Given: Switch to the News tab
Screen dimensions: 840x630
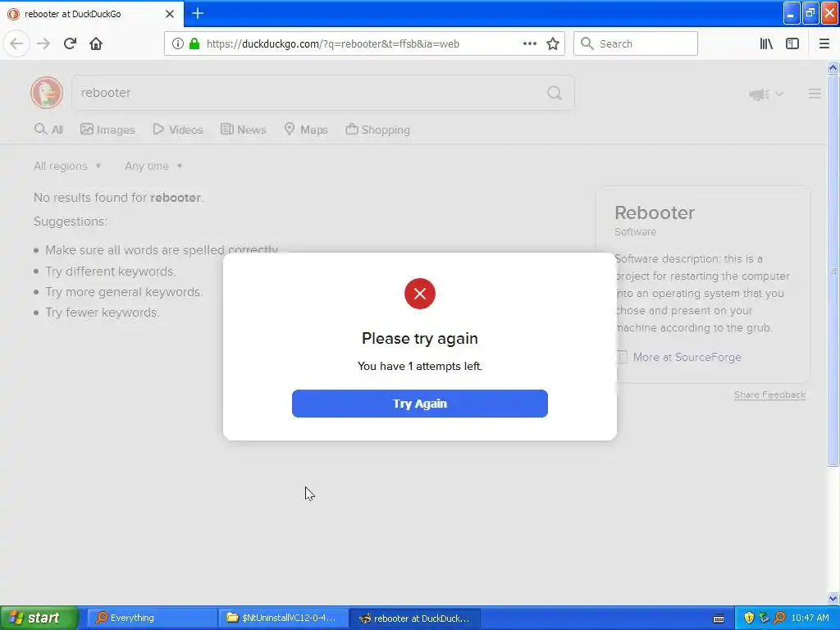Looking at the screenshot, I should [x=243, y=130].
